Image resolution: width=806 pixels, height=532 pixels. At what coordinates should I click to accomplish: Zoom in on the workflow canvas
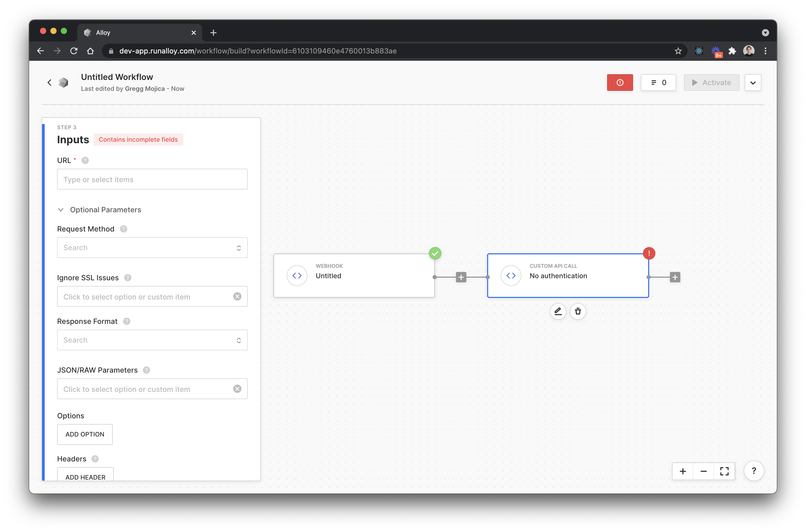[682, 471]
